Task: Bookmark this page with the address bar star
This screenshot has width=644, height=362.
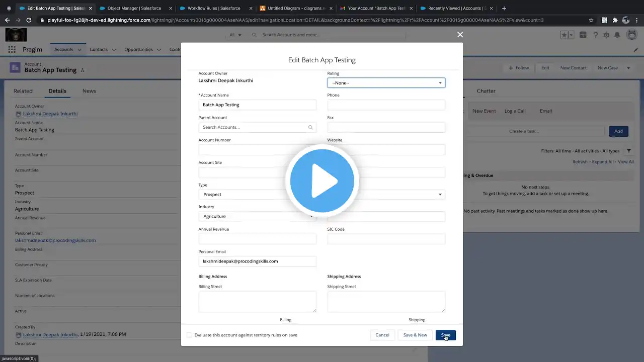Action: click(591, 20)
